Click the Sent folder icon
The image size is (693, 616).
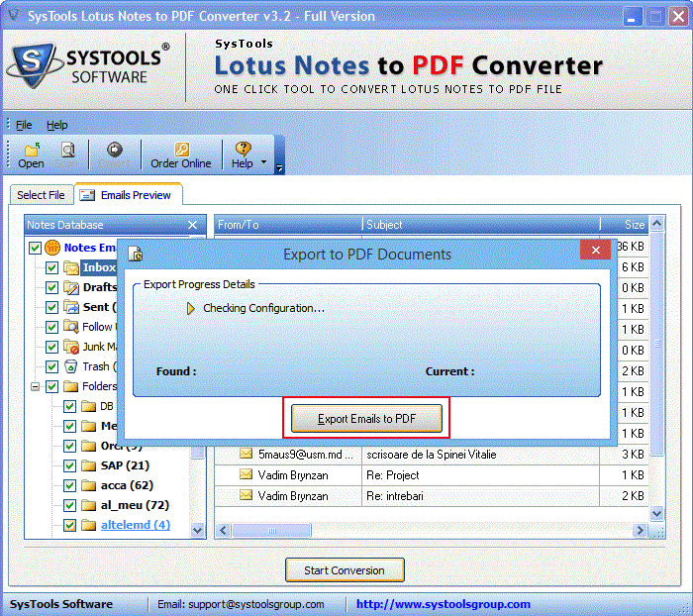pos(70,306)
